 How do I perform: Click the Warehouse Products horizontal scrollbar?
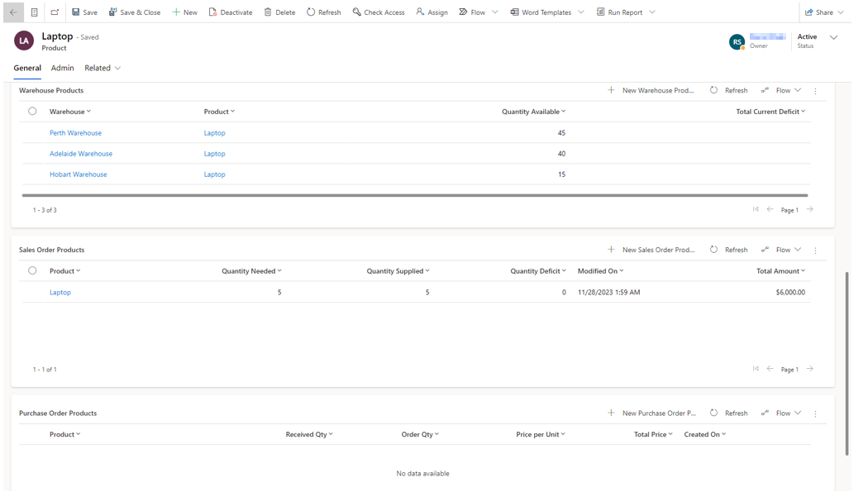[x=413, y=196]
